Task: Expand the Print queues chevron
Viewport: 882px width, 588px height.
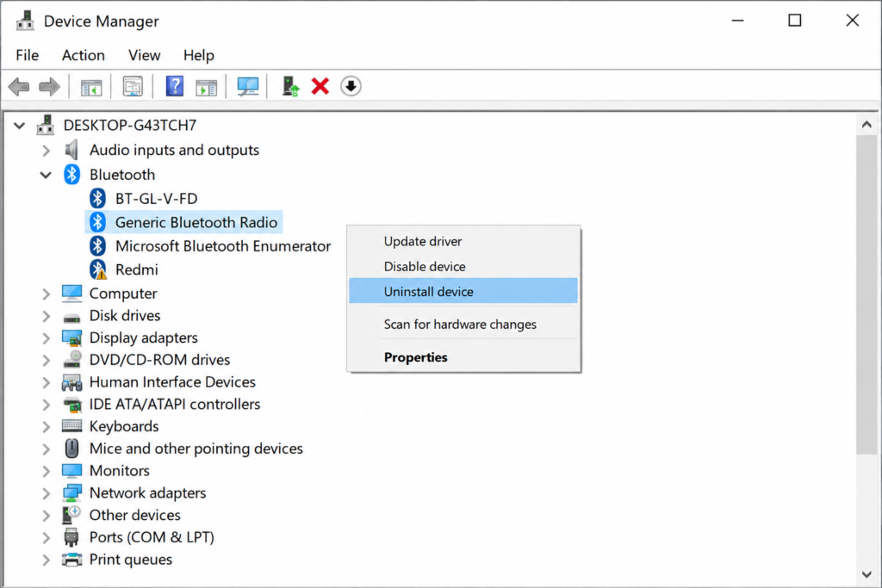Action: [x=47, y=560]
